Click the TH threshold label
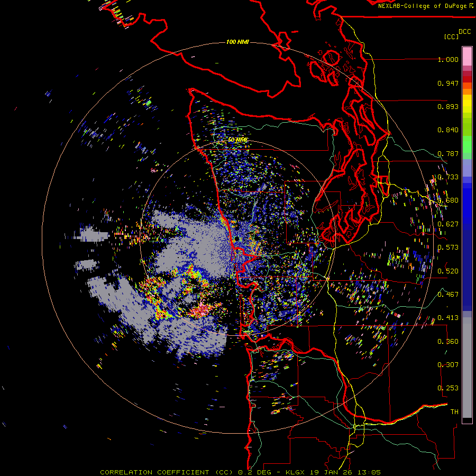This screenshot has width=476, height=476. [454, 411]
